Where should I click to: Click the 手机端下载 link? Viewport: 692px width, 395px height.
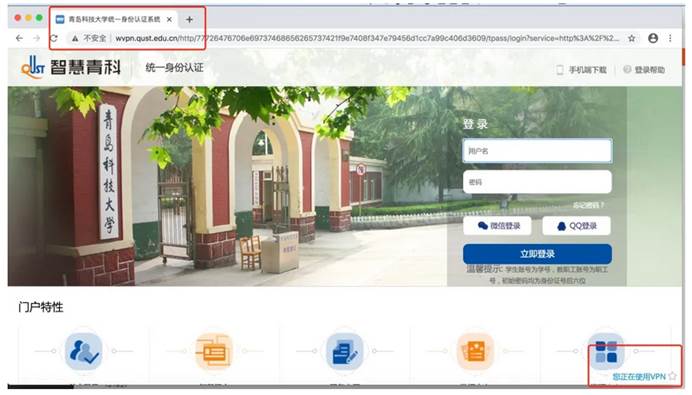(581, 70)
